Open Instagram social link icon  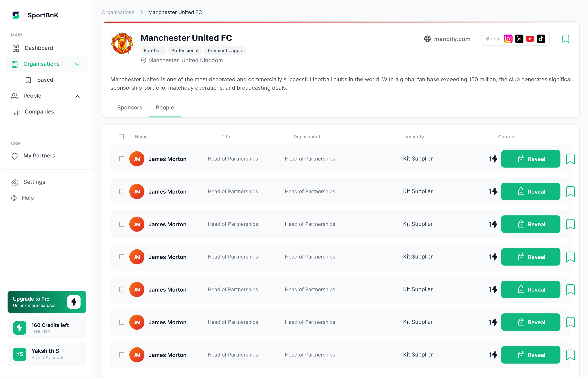(x=508, y=39)
